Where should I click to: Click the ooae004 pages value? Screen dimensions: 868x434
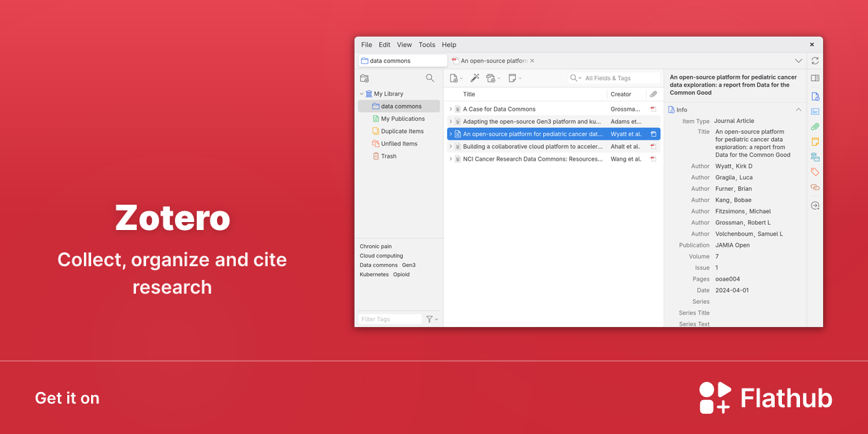(x=728, y=279)
